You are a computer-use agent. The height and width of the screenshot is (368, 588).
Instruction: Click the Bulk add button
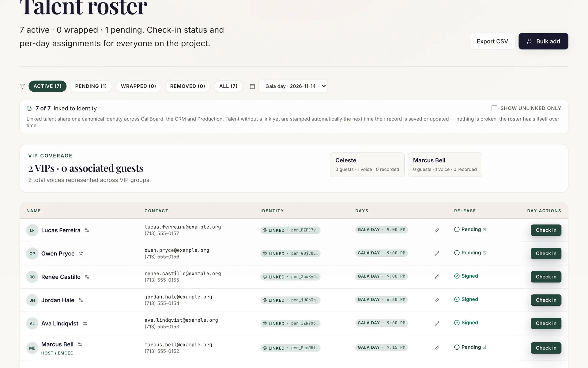[x=543, y=41]
